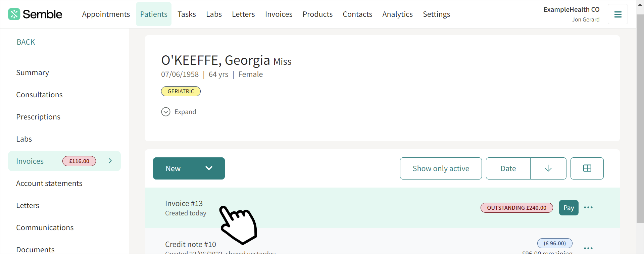This screenshot has height=254, width=644.
Task: Go to the Analytics tab
Action: point(397,14)
